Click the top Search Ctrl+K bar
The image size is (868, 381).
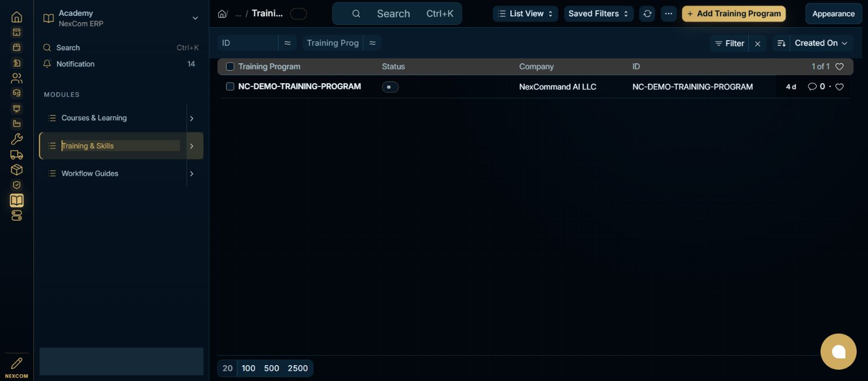click(x=397, y=14)
